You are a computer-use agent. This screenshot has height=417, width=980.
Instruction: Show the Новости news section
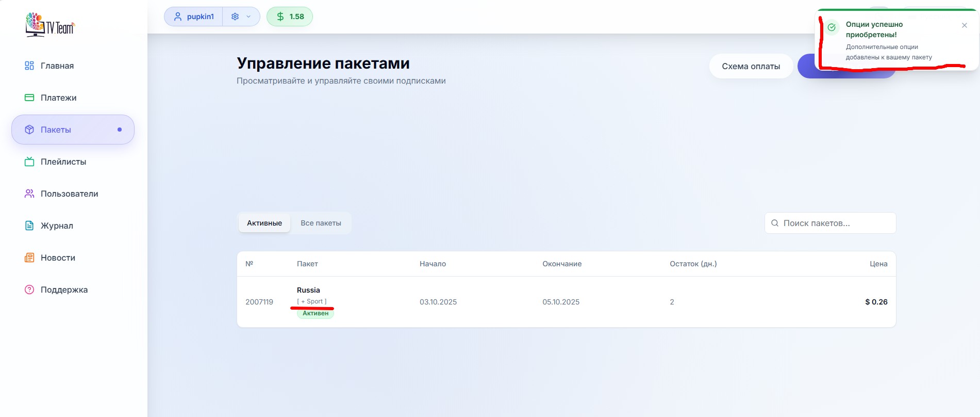point(58,258)
